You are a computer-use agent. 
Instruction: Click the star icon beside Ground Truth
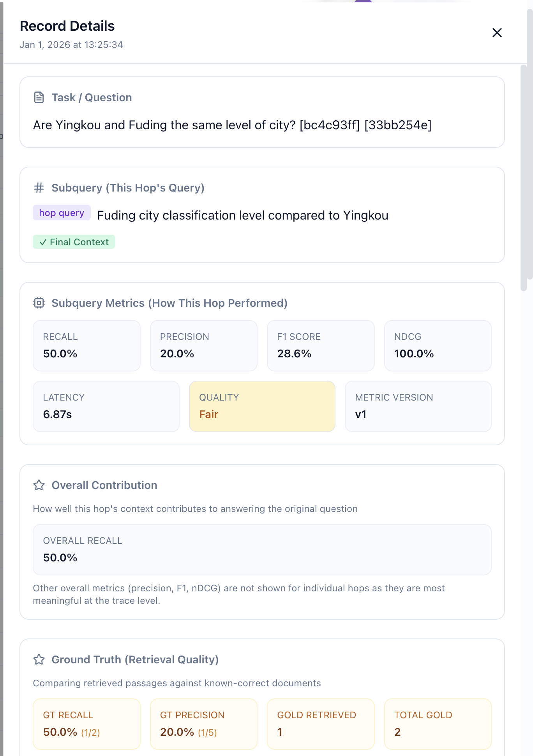click(39, 659)
